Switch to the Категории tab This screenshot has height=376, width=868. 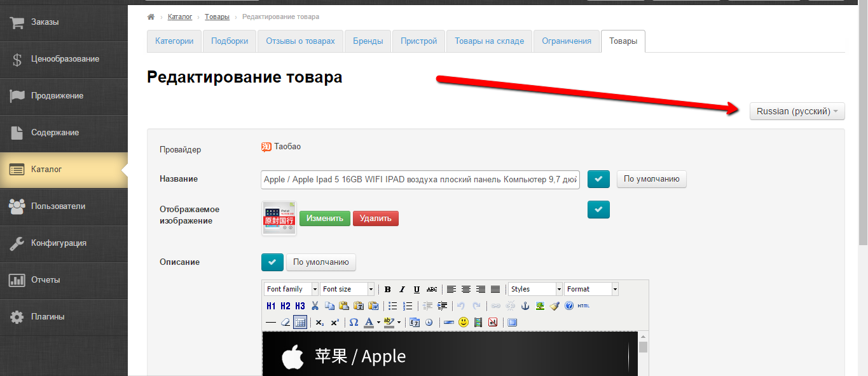(174, 41)
